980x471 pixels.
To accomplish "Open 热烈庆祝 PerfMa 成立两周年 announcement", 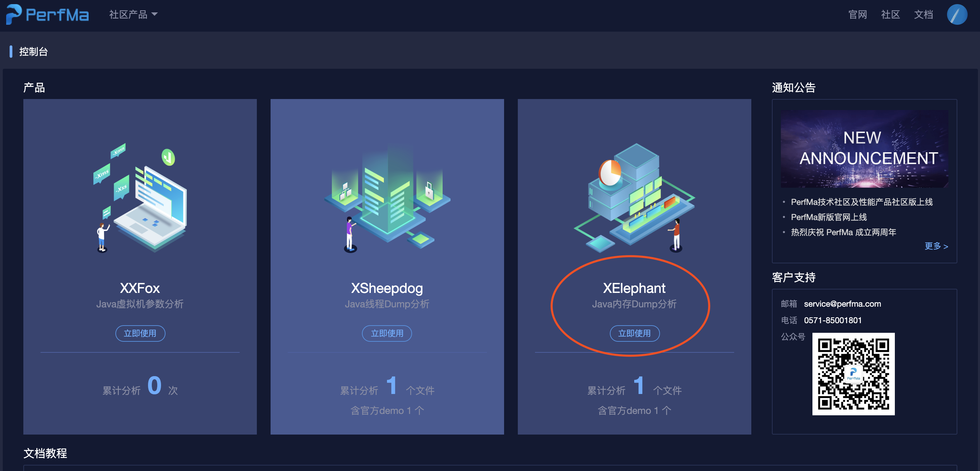I will pos(843,232).
